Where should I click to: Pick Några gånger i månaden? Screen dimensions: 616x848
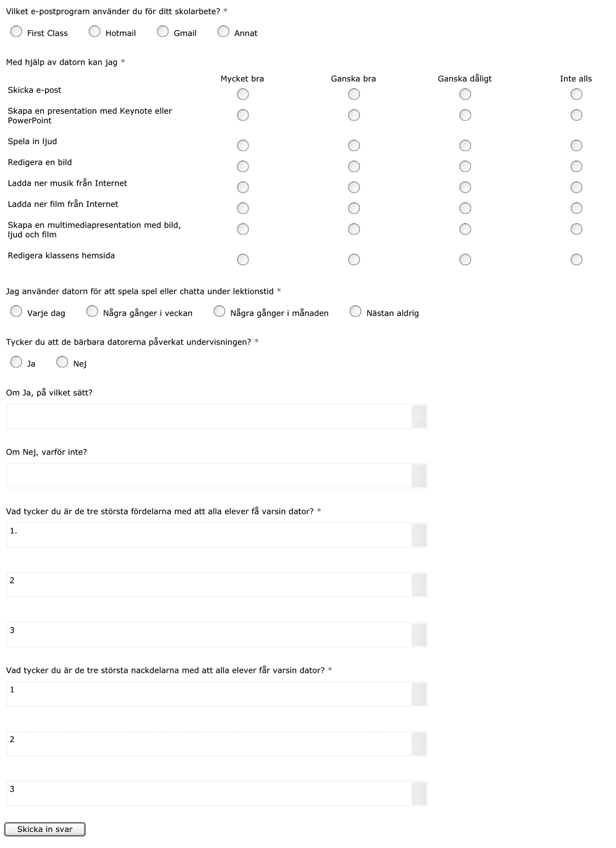point(219,312)
